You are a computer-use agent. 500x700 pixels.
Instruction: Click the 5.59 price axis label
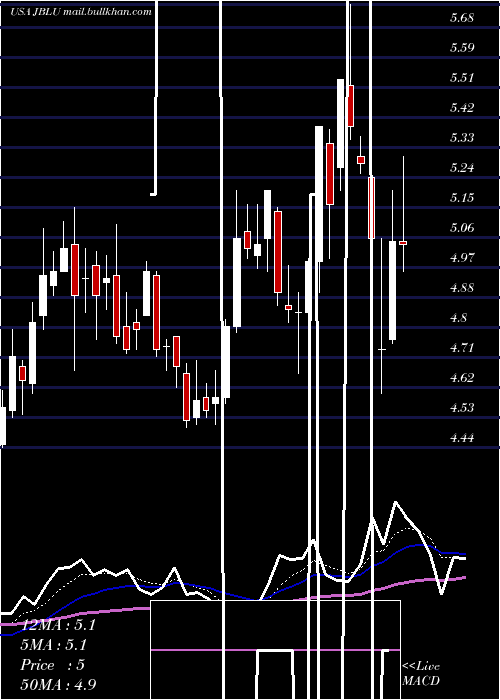[x=462, y=48]
